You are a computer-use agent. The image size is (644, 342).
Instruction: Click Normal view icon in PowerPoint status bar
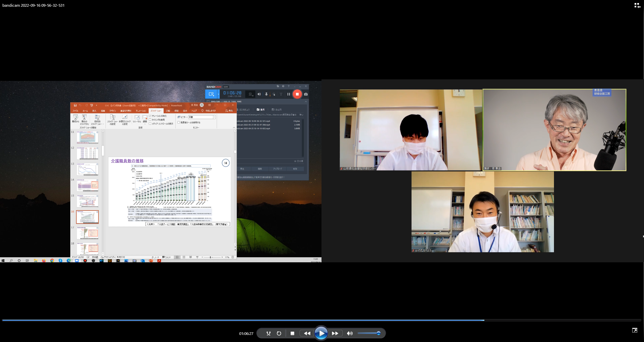click(x=177, y=257)
